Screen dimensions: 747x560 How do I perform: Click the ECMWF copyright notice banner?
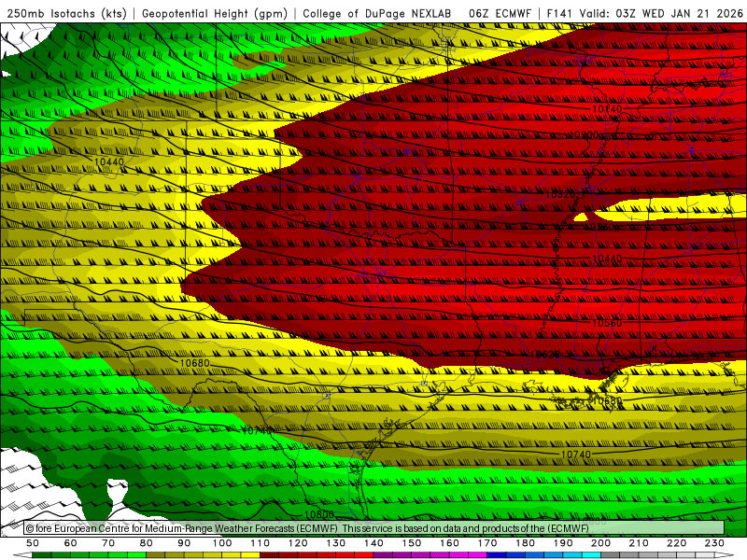[374, 528]
